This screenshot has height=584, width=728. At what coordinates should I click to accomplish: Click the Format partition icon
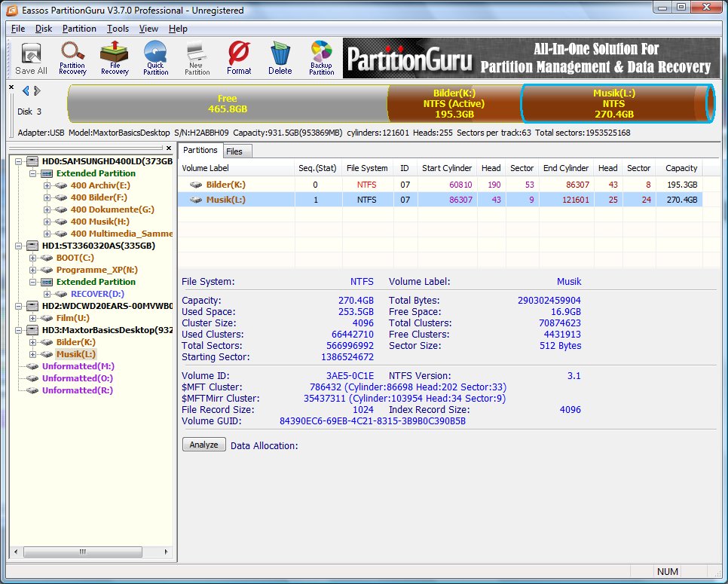click(239, 59)
